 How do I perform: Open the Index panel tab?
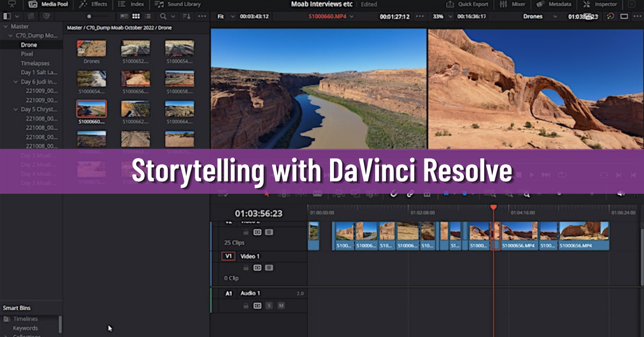[131, 4]
